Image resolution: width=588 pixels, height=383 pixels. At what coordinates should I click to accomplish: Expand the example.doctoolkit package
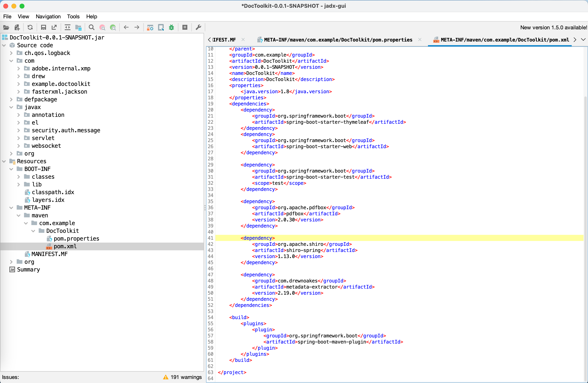[x=19, y=84]
